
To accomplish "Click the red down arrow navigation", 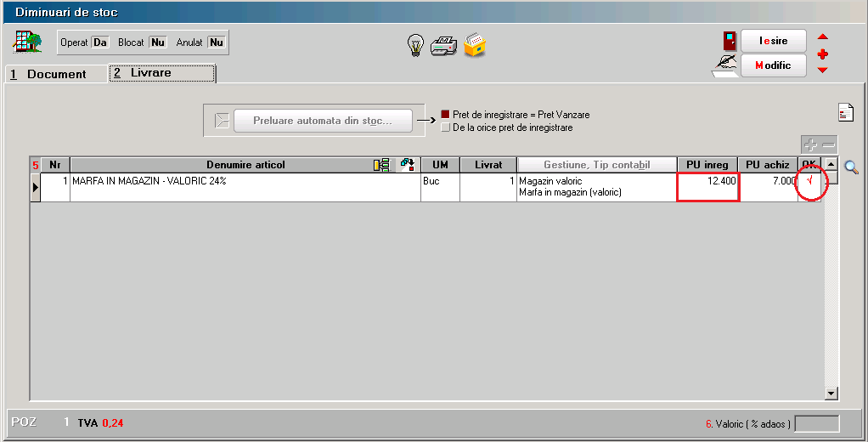I will pos(822,71).
